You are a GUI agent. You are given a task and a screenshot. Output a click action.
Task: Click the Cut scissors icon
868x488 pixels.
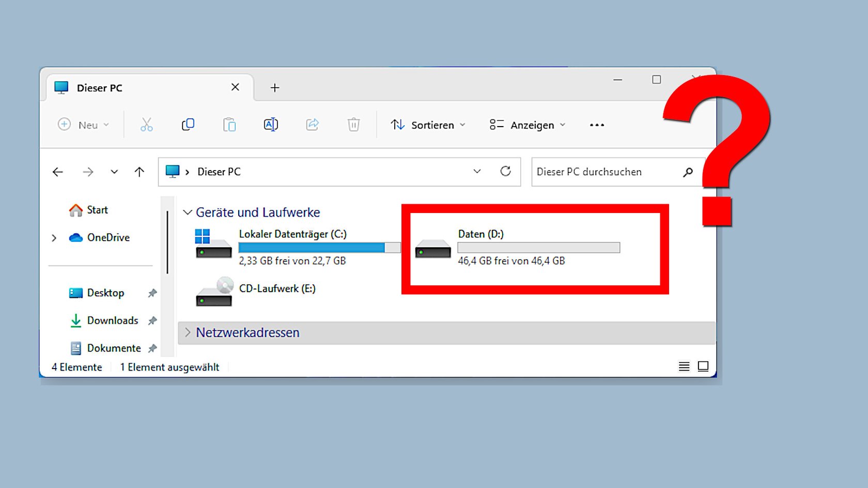point(147,125)
